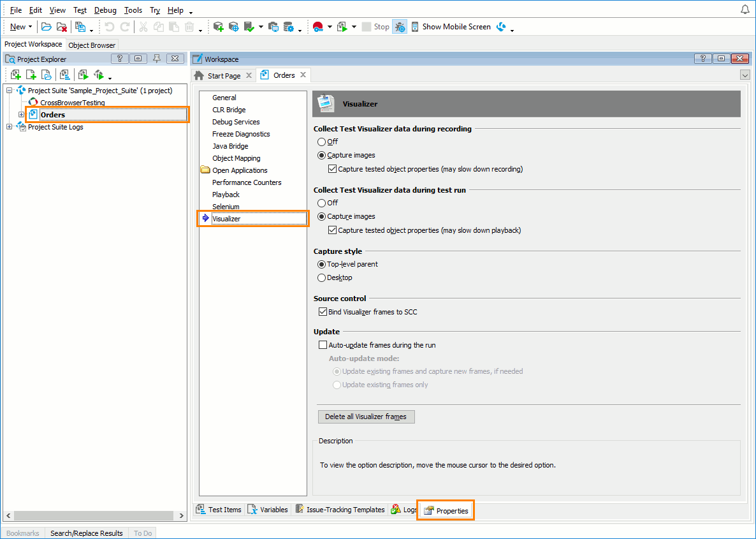The width and height of the screenshot is (756, 539).
Task: Click Show Mobile Screen phone icon
Action: pos(414,27)
